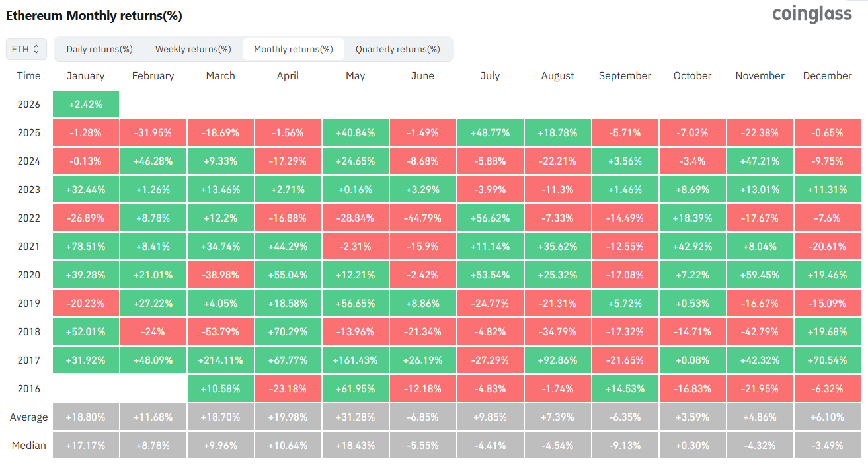This screenshot has width=868, height=465.
Task: Open the ETH coin selector dropdown
Action: pyautogui.click(x=26, y=49)
